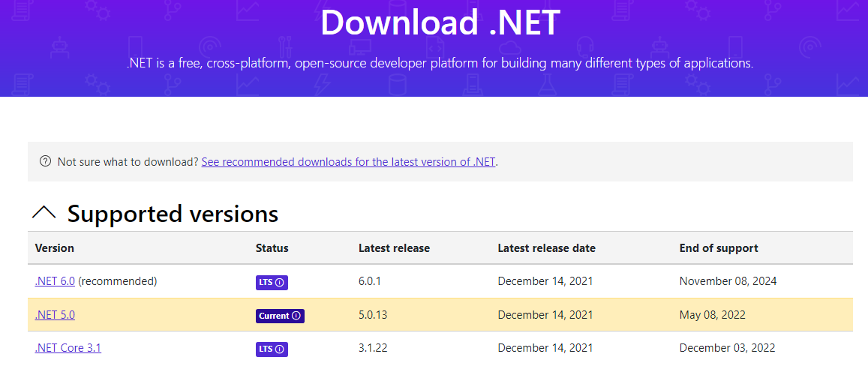The height and width of the screenshot is (369, 868).
Task: Click the Version column header
Action: (54, 247)
